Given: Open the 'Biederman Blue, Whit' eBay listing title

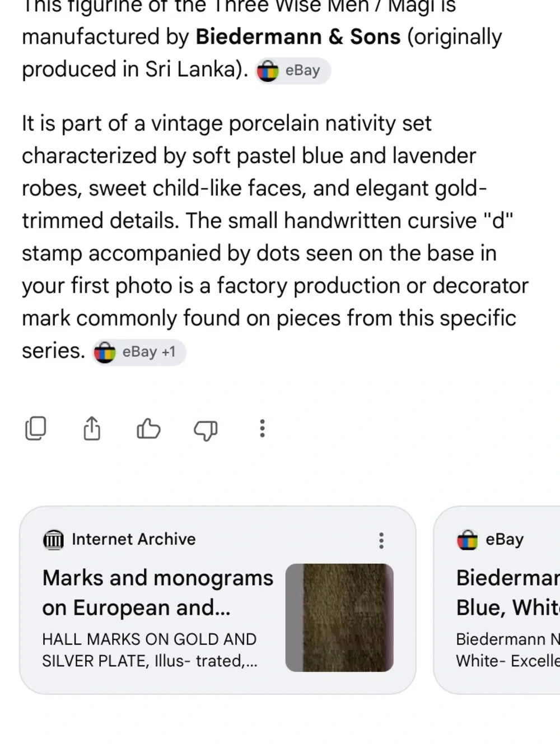Looking at the screenshot, I should [508, 592].
